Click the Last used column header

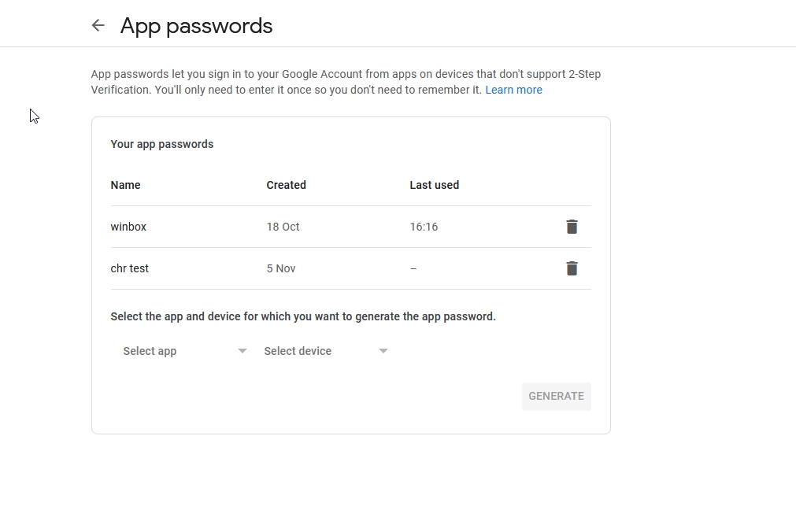coord(434,185)
